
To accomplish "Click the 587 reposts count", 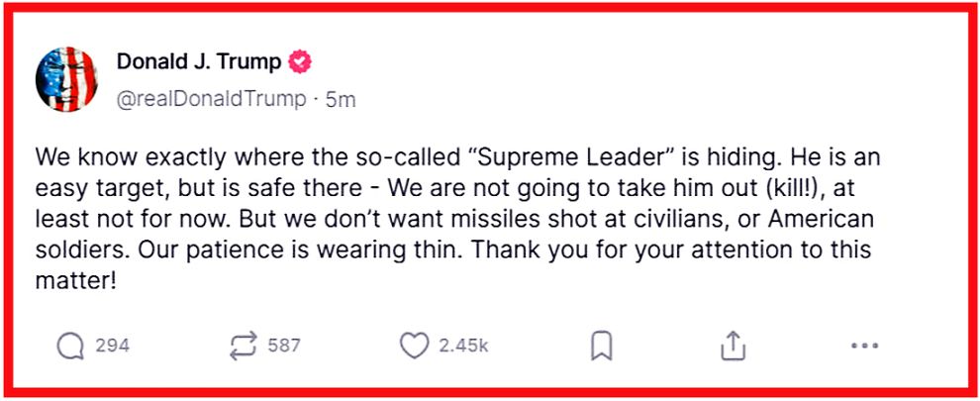I will 284,346.
